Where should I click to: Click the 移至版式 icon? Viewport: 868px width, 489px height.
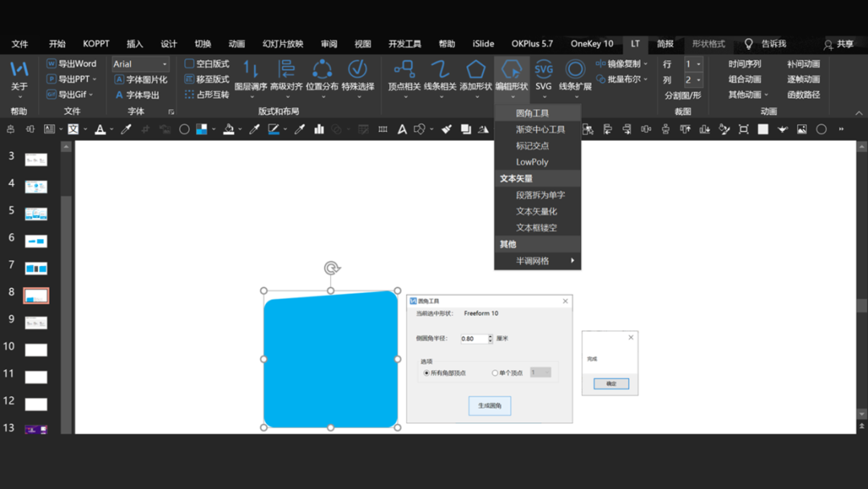tap(190, 79)
